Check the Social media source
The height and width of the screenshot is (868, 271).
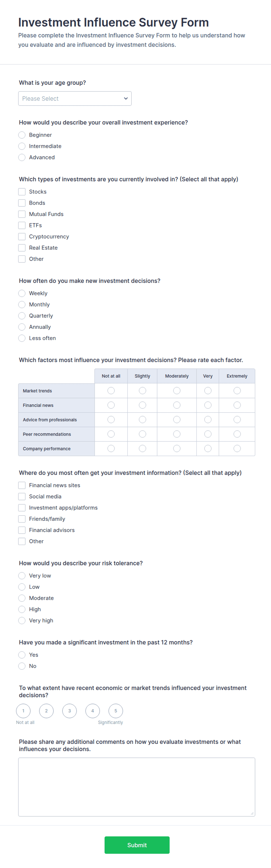pos(22,496)
